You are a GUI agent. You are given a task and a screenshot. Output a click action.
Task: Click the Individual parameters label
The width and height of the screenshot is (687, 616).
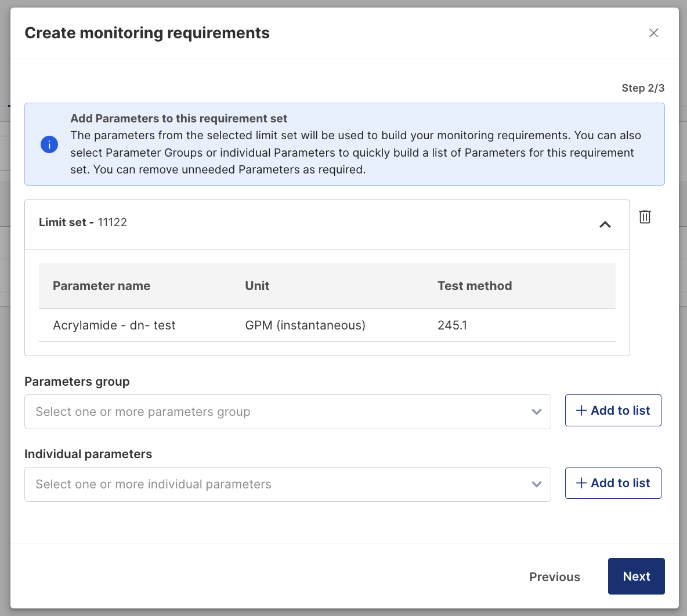tap(88, 454)
